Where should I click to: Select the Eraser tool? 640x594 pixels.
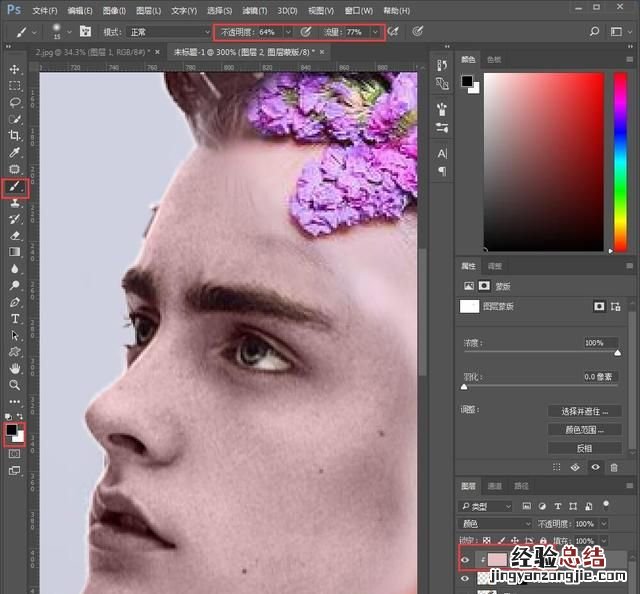click(15, 235)
